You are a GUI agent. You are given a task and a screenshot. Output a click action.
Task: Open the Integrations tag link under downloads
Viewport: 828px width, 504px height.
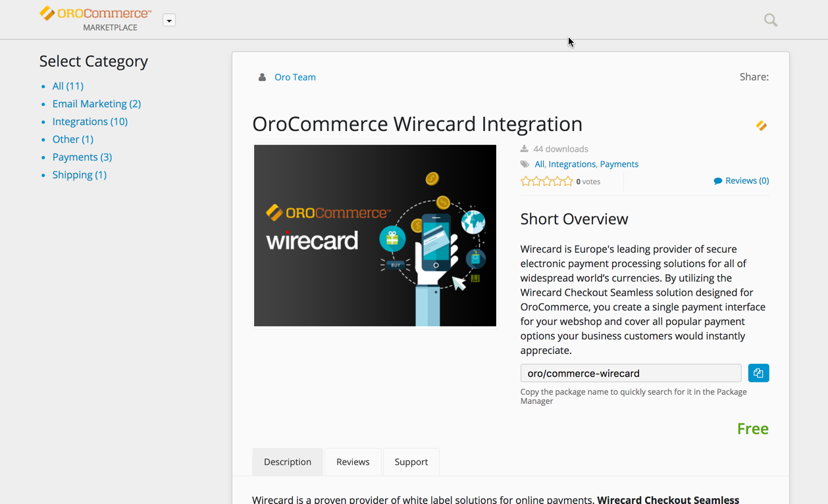point(572,164)
